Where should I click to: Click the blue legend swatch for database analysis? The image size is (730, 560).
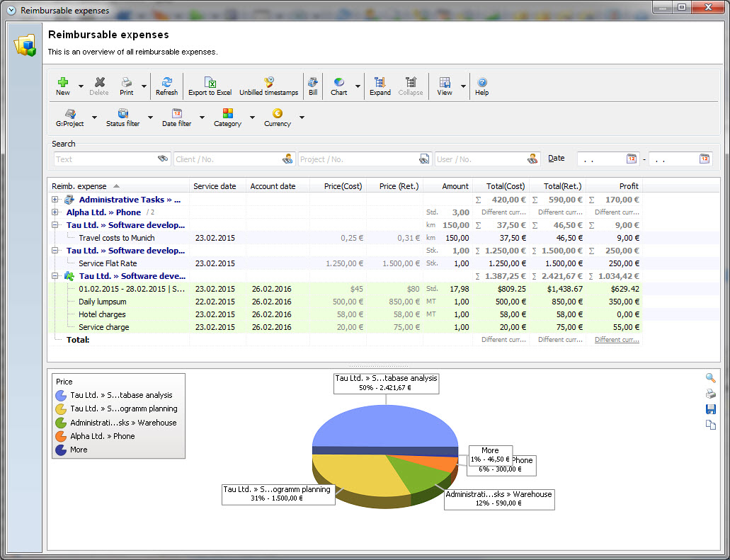[x=61, y=395]
